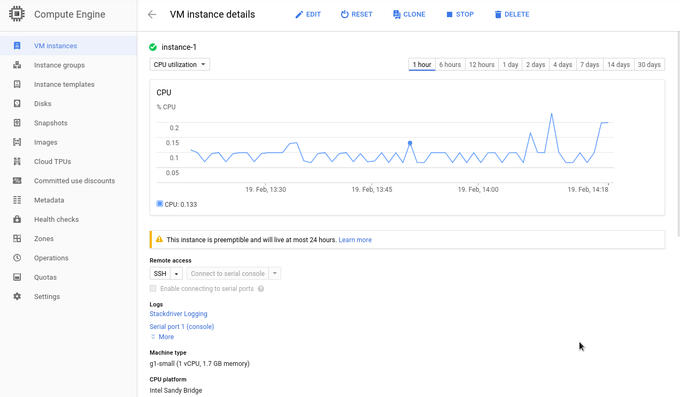Image resolution: width=680 pixels, height=397 pixels.
Task: Select the 4 days time range tab
Action: pyautogui.click(x=562, y=64)
